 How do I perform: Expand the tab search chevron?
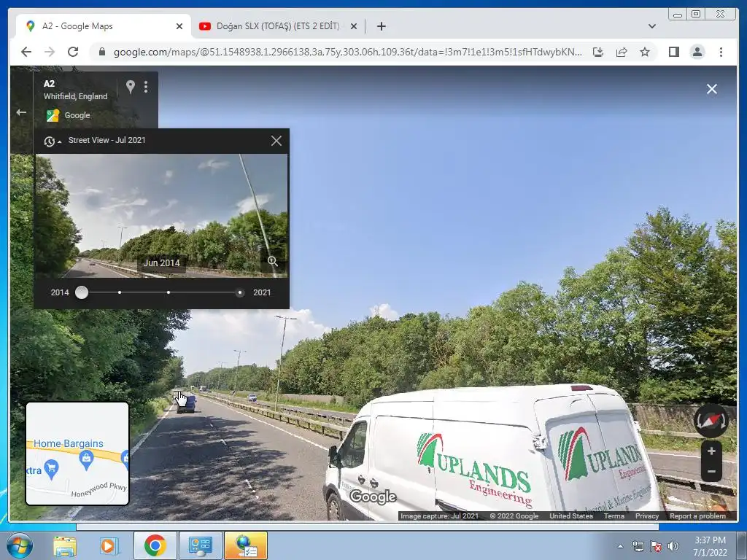[x=652, y=26]
